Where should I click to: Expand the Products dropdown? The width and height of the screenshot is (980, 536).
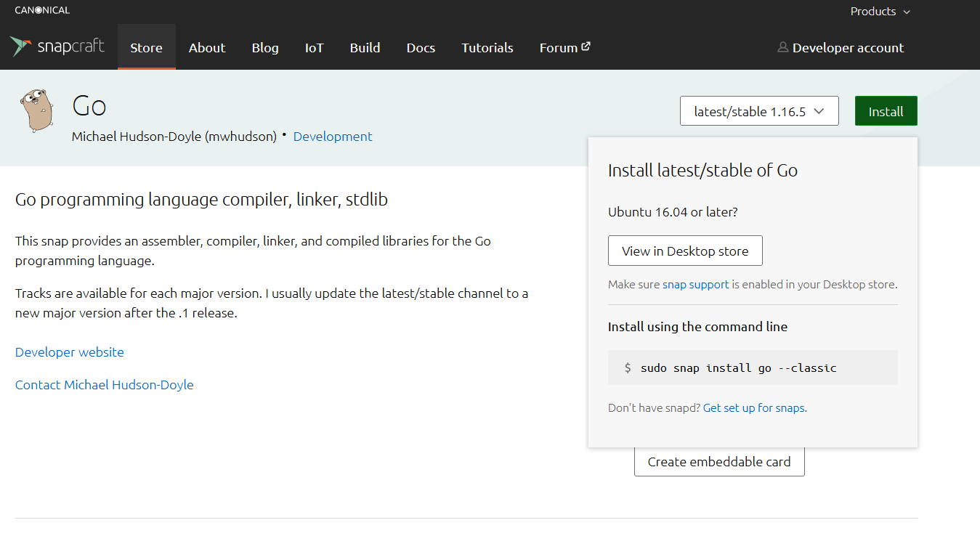[x=880, y=12]
